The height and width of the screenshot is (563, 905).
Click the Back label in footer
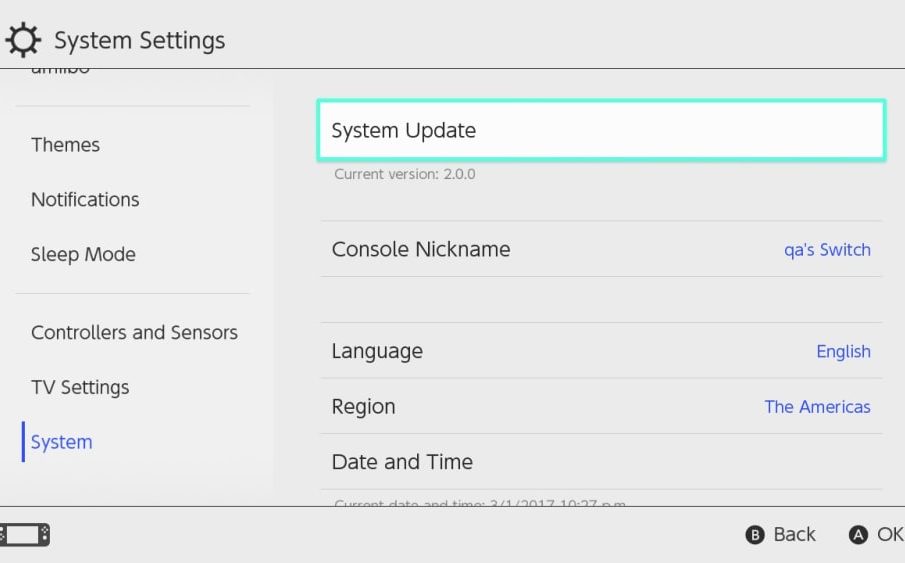pyautogui.click(x=794, y=535)
